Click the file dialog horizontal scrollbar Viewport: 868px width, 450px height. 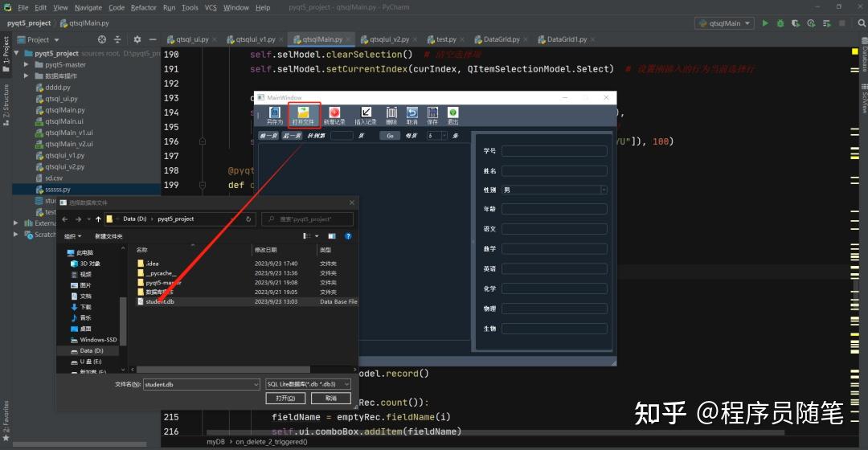[224, 369]
